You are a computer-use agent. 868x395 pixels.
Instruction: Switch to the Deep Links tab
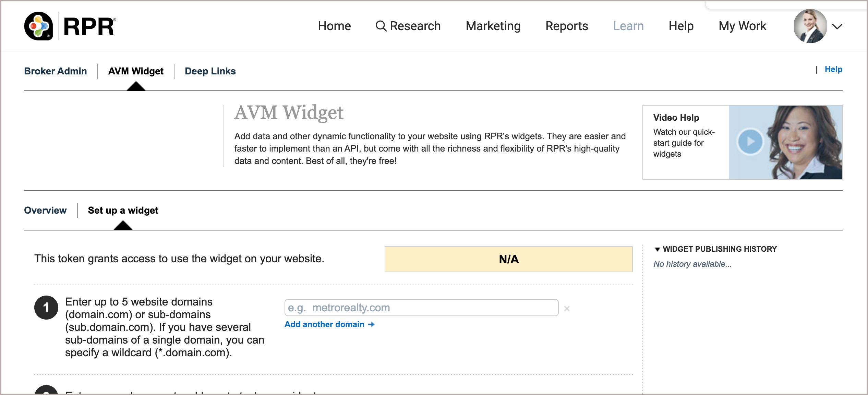click(x=210, y=71)
